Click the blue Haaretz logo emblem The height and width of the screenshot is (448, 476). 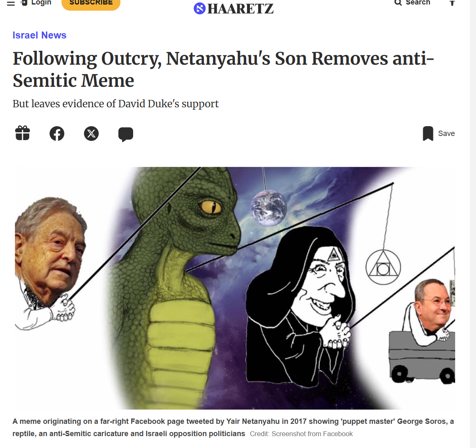tap(199, 8)
